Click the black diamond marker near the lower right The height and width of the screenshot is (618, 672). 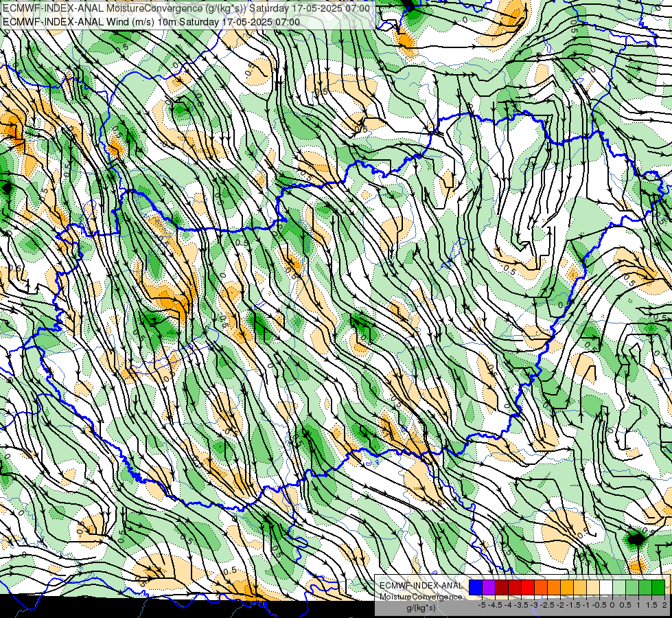pos(636,539)
